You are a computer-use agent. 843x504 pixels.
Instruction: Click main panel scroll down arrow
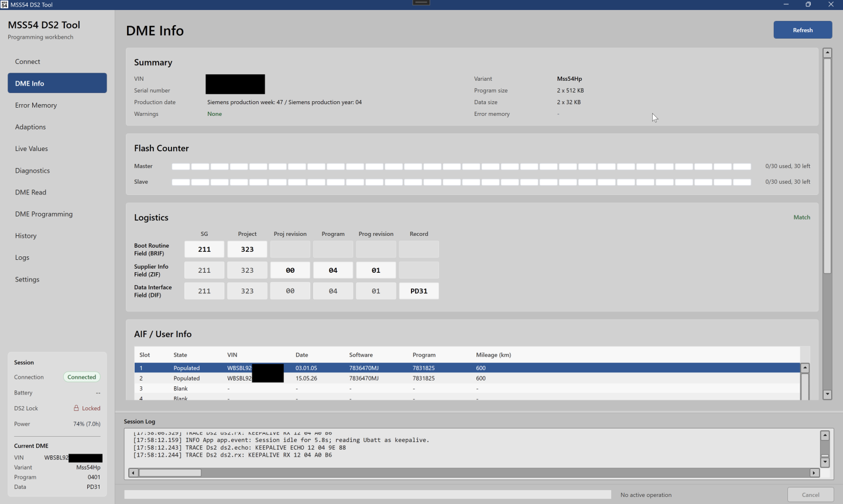pyautogui.click(x=827, y=395)
